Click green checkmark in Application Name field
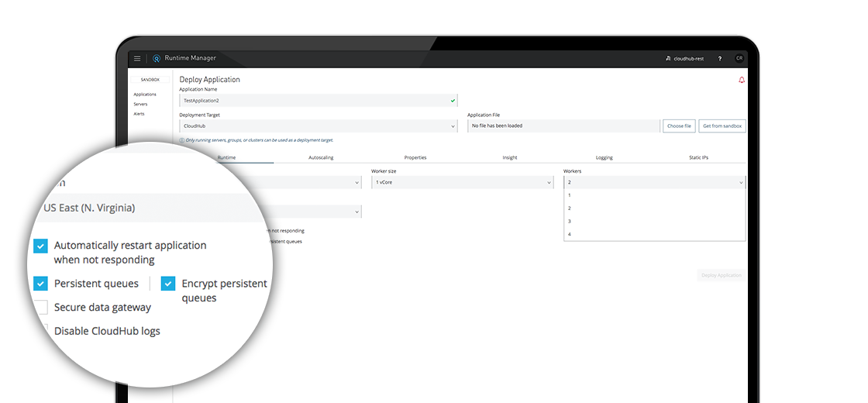The height and width of the screenshot is (403, 868). coord(453,101)
